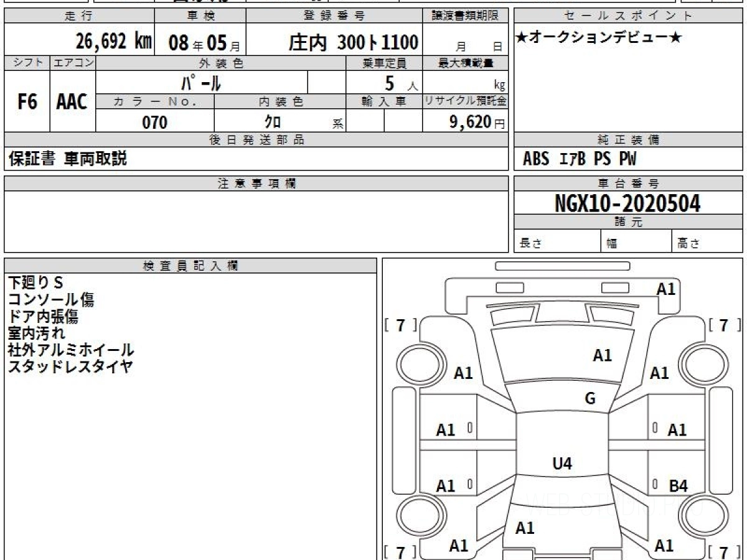Select the 登録番号 header label
Image resolution: width=747 pixels, height=560 pixels.
point(335,16)
